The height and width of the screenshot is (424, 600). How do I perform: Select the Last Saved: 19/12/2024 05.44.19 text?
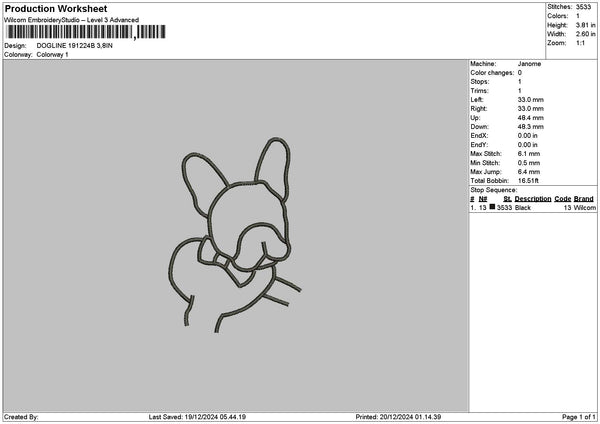click(x=197, y=417)
